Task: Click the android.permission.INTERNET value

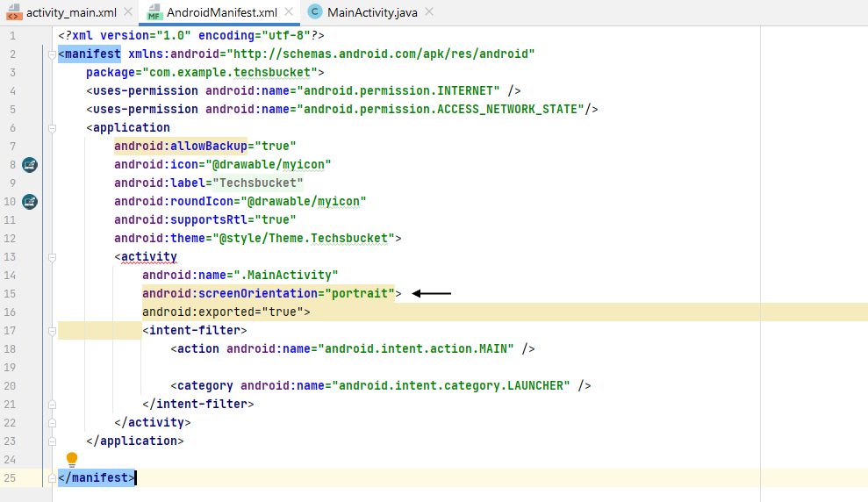Action: [398, 90]
